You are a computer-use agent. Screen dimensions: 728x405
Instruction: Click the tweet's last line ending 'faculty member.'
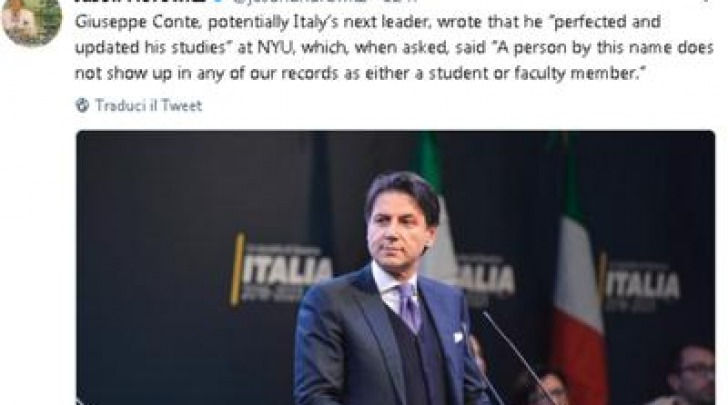[358, 73]
